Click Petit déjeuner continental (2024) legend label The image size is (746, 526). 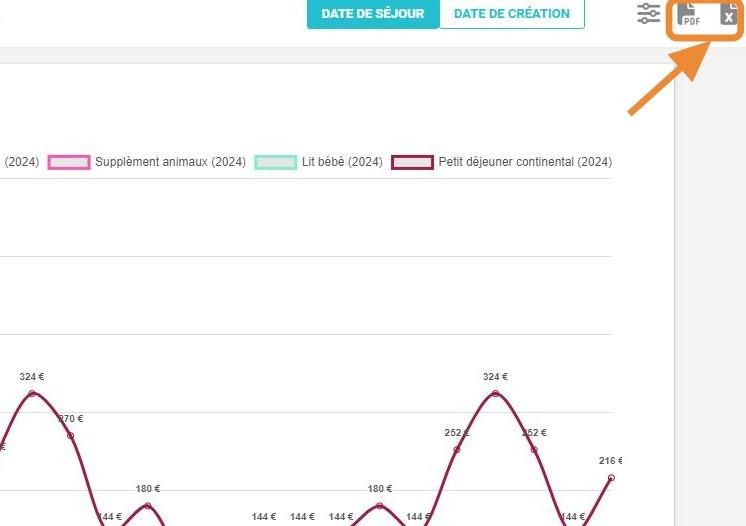(x=525, y=162)
